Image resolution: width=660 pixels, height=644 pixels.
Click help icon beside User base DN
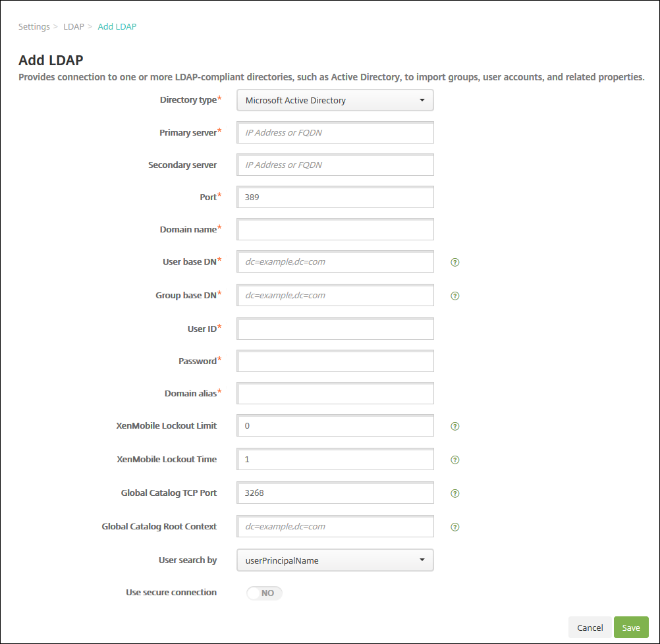pyautogui.click(x=454, y=262)
